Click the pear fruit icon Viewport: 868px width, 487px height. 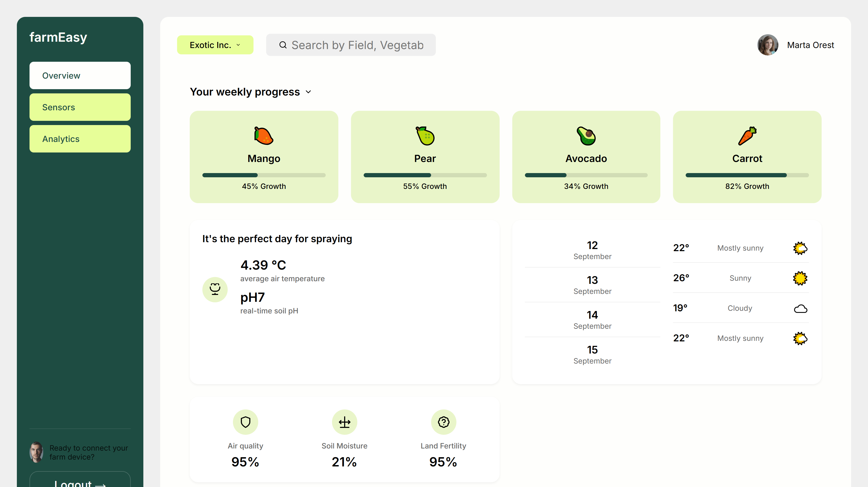click(425, 136)
